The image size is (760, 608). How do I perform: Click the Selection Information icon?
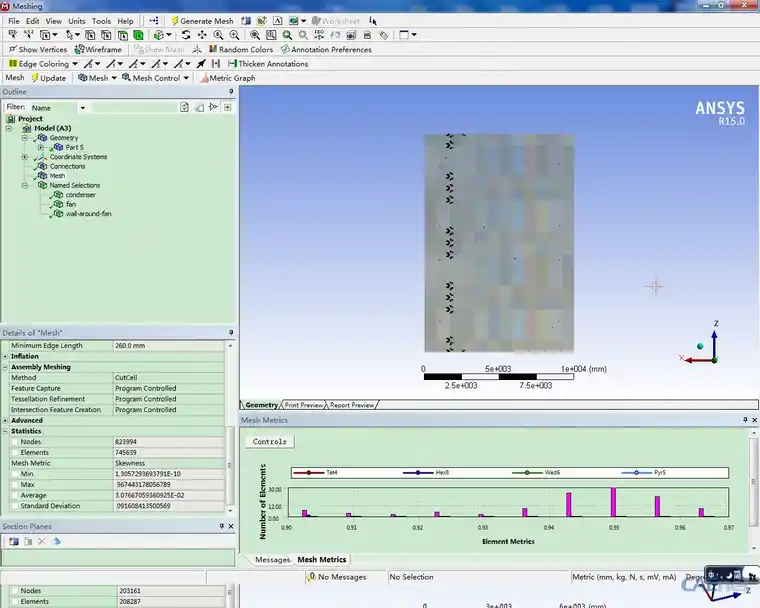[x=372, y=21]
